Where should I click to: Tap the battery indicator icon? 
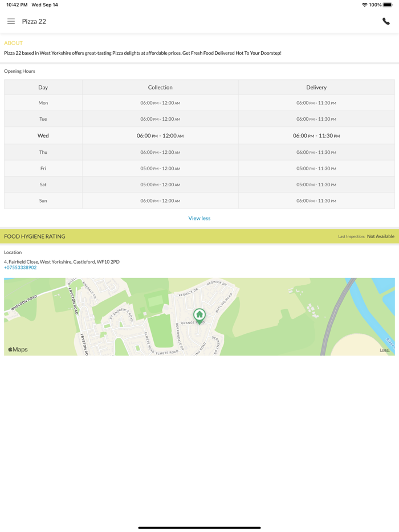[x=388, y=5]
